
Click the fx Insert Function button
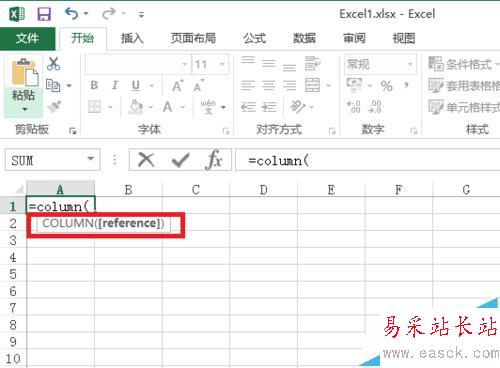(214, 160)
